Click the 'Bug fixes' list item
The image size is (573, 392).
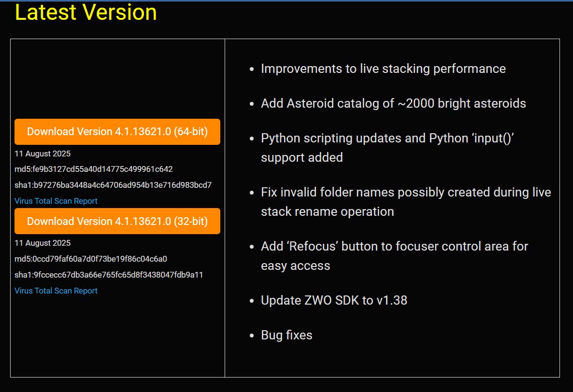[286, 335]
